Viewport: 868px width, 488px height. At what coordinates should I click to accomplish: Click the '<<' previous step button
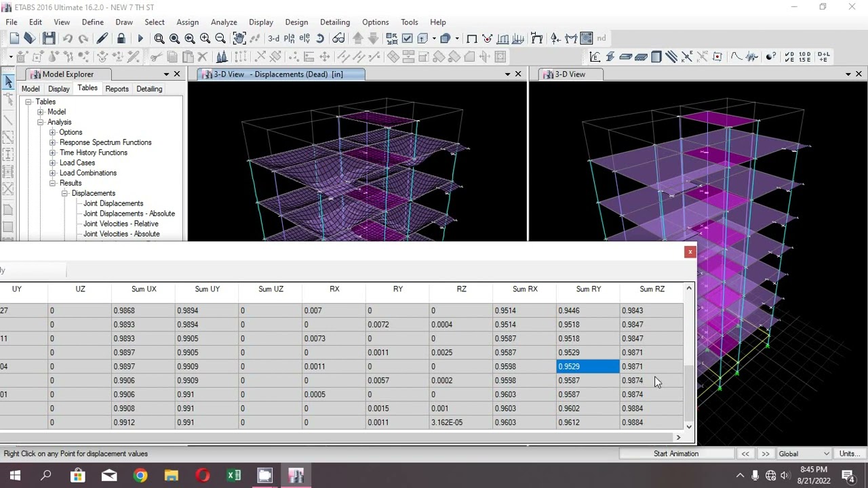tap(745, 453)
